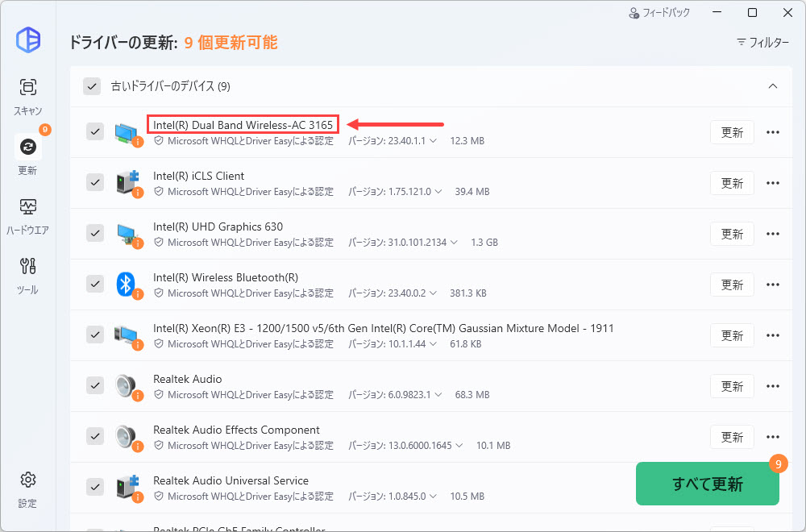Click 更新 button for Intel iCLS Client

[732, 183]
